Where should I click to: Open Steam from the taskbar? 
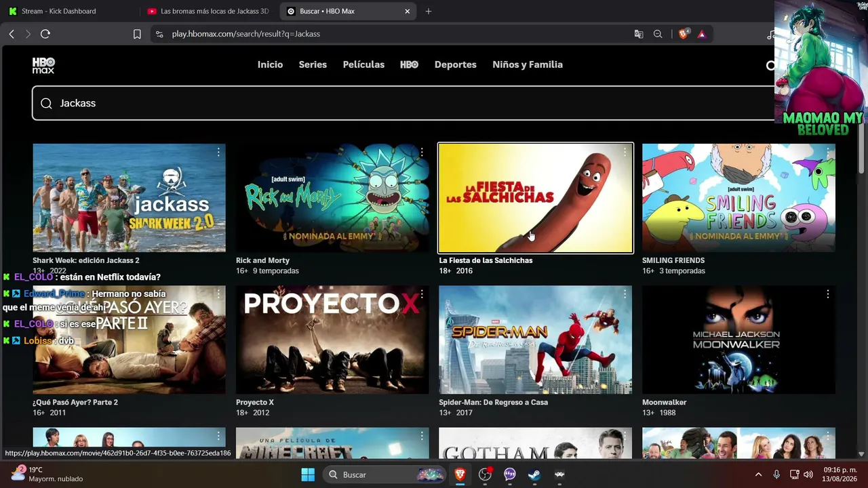(x=534, y=474)
